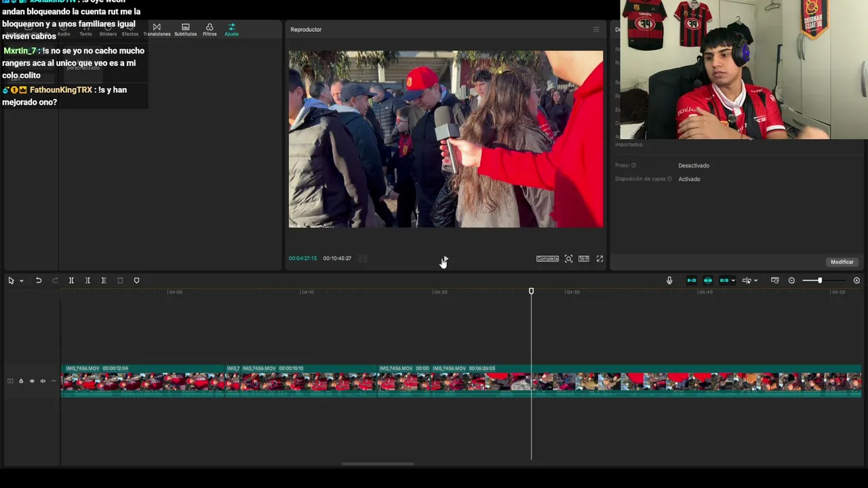Image resolution: width=868 pixels, height=488 pixels.
Task: Click the current timecode 00:04:27:13
Action: pos(302,258)
